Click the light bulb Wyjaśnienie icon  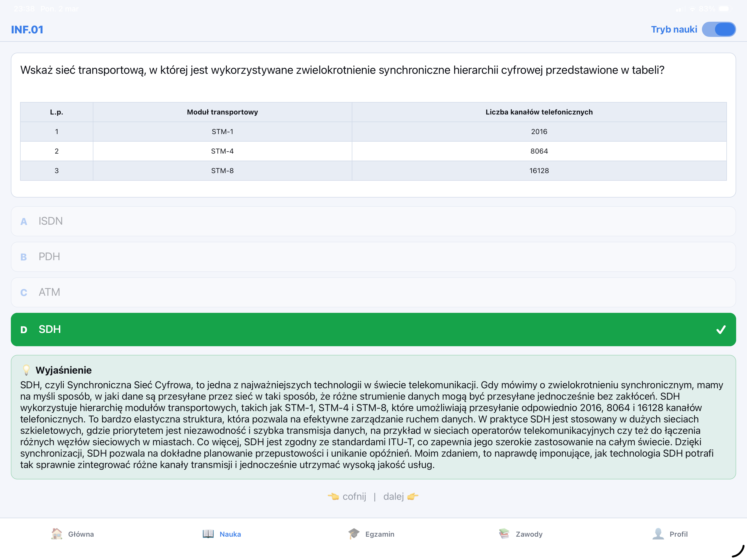pos(26,370)
